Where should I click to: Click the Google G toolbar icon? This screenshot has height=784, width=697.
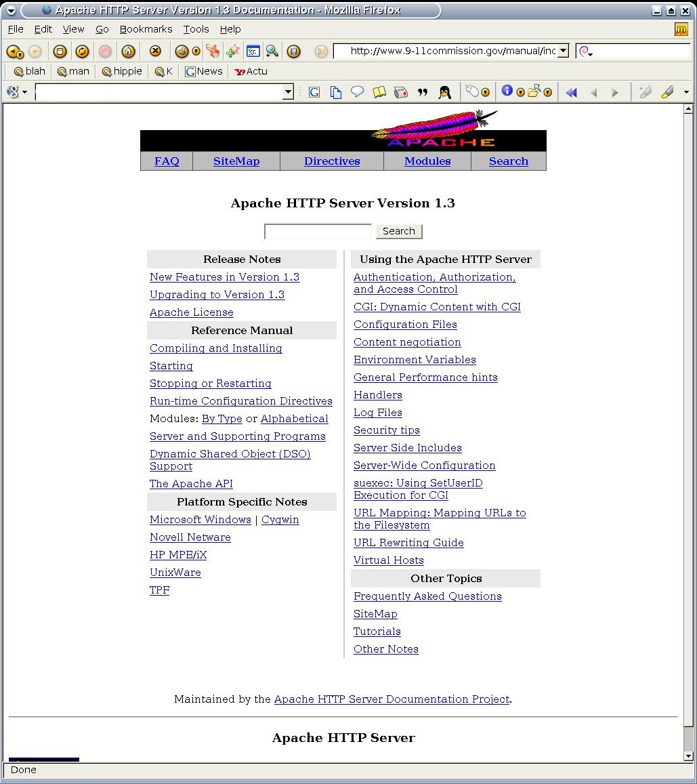click(x=314, y=92)
